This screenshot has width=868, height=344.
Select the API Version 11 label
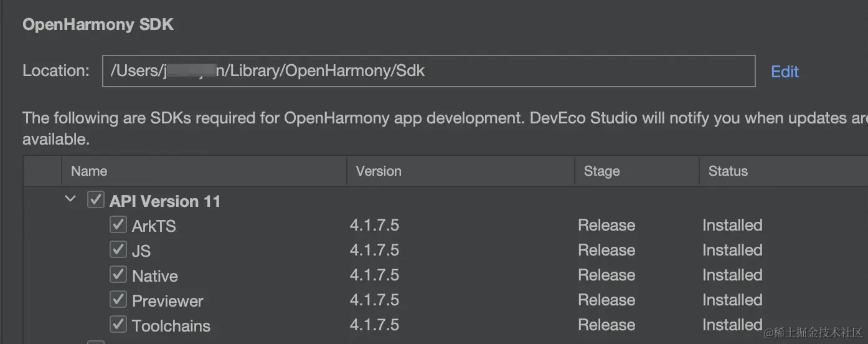point(165,201)
